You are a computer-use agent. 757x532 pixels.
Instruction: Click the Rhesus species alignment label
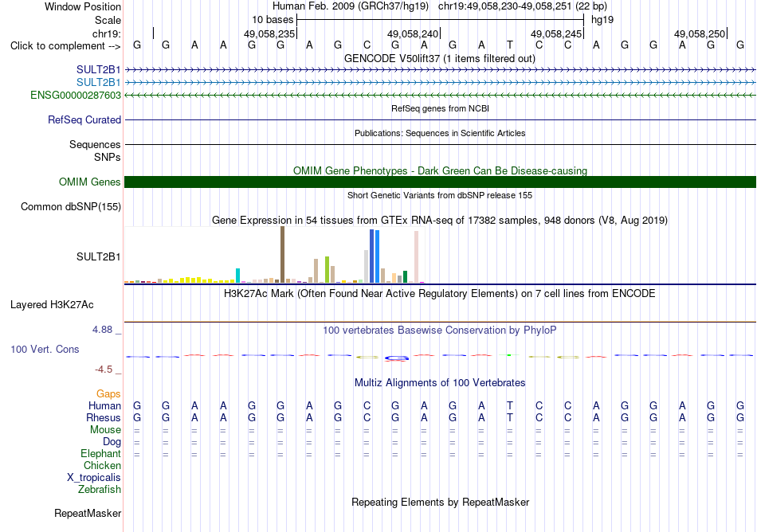(104, 417)
